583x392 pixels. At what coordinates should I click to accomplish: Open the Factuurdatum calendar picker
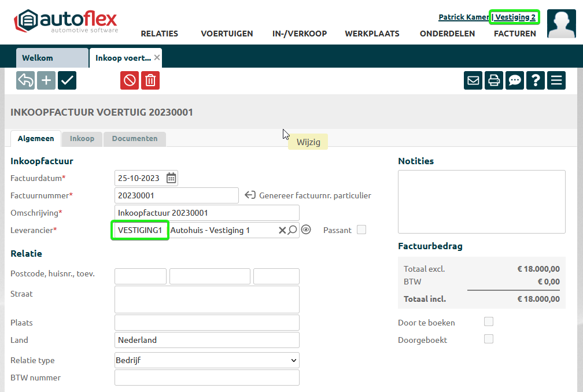click(171, 178)
